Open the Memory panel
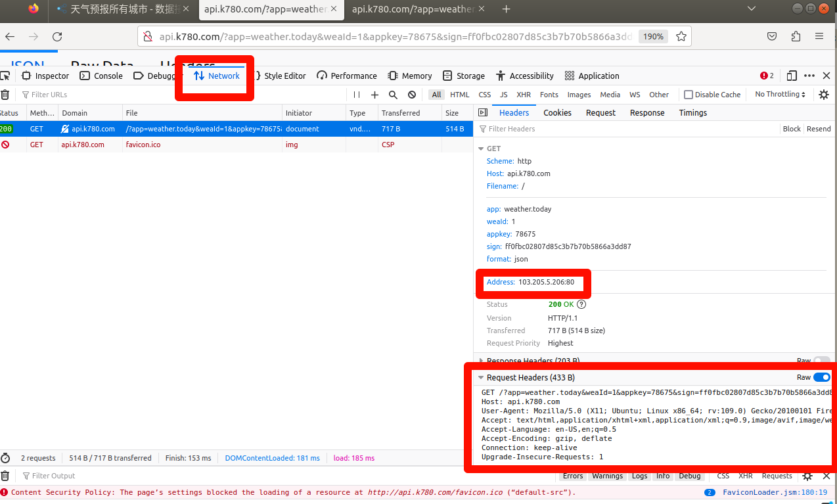The height and width of the screenshot is (504, 837). pyautogui.click(x=410, y=76)
